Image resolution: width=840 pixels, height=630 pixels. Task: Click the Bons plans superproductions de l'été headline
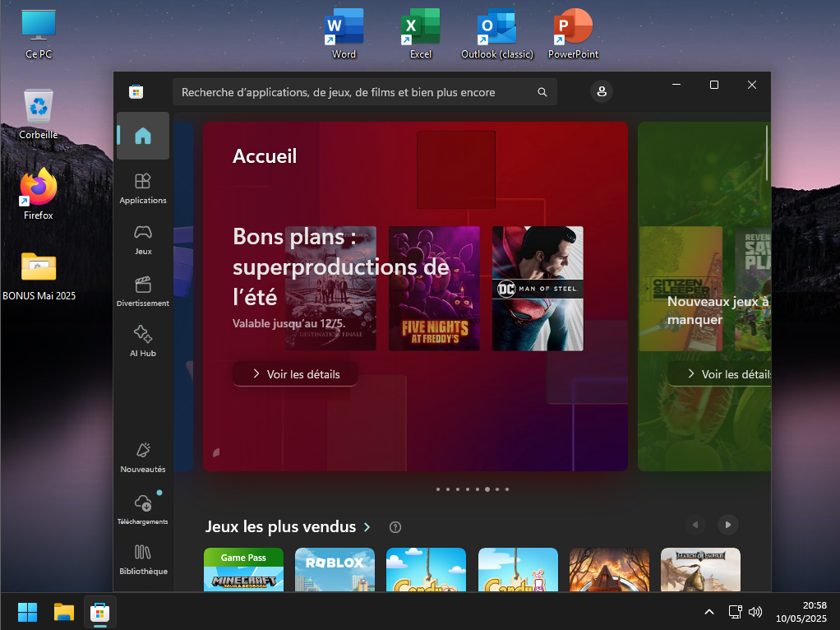coord(341,266)
